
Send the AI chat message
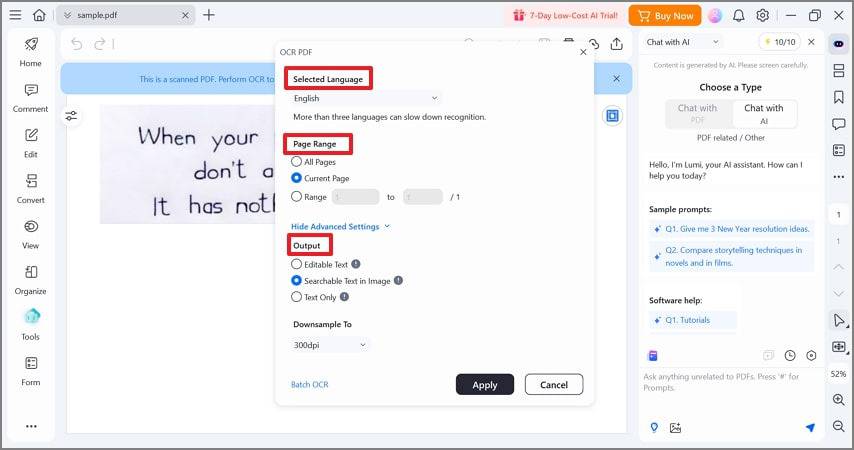[x=810, y=428]
